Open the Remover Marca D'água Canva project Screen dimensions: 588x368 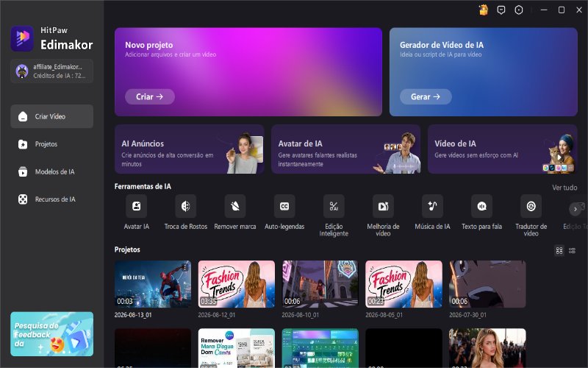coord(236,348)
